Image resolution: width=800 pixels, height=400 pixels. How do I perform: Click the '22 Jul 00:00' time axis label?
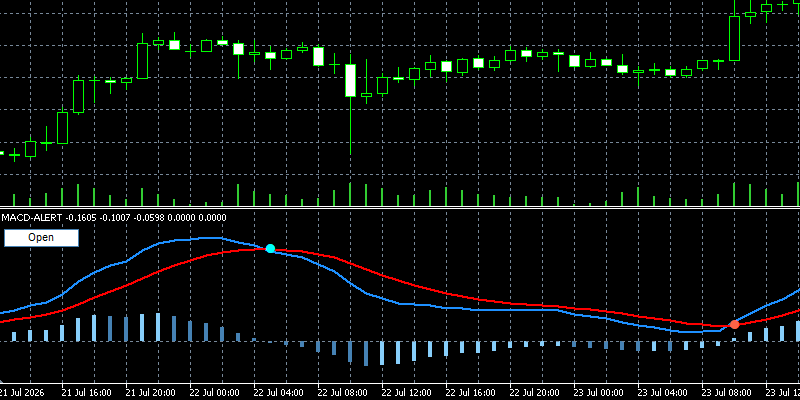pyautogui.click(x=214, y=393)
